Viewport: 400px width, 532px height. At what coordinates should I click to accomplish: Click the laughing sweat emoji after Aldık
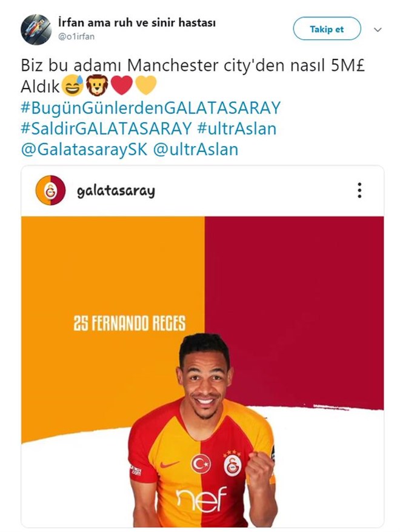[x=72, y=85]
